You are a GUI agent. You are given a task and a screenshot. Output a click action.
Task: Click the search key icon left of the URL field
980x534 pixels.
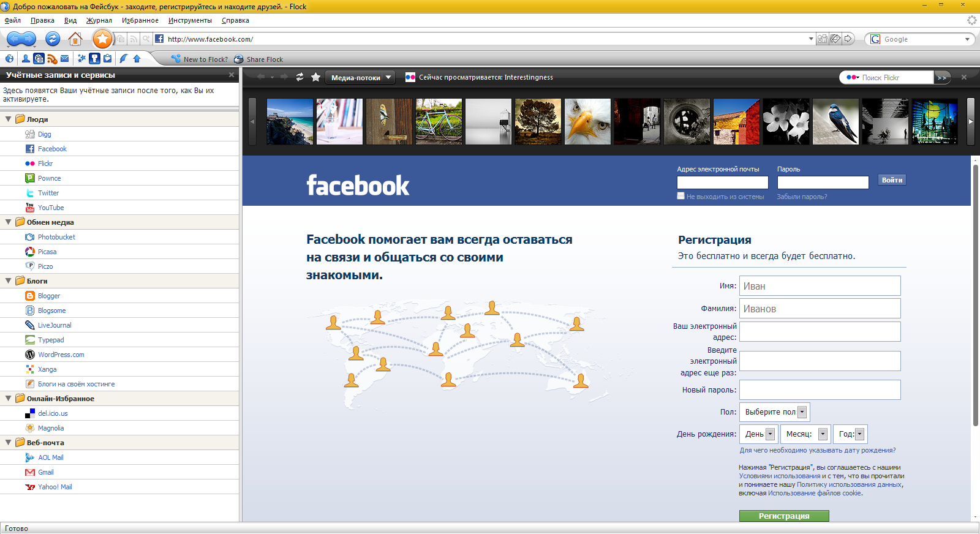point(146,39)
